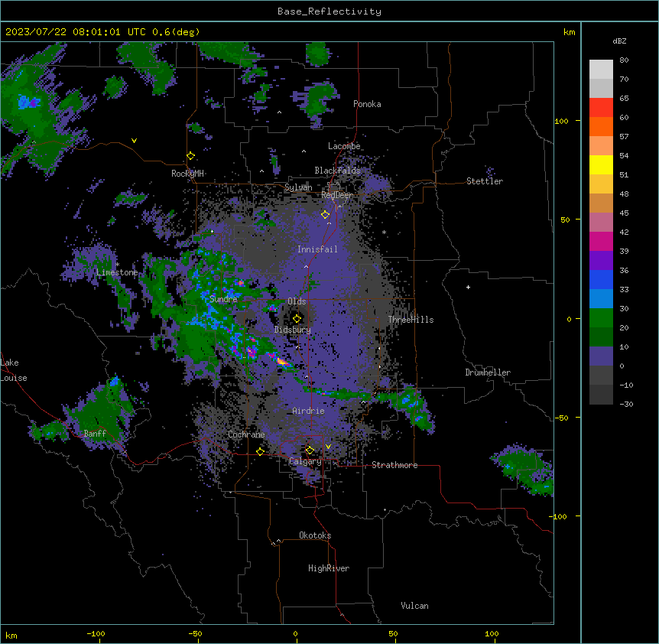Click the blue echo cell east of Airdrie
Viewport: 659px width, 644px height.
[410, 402]
